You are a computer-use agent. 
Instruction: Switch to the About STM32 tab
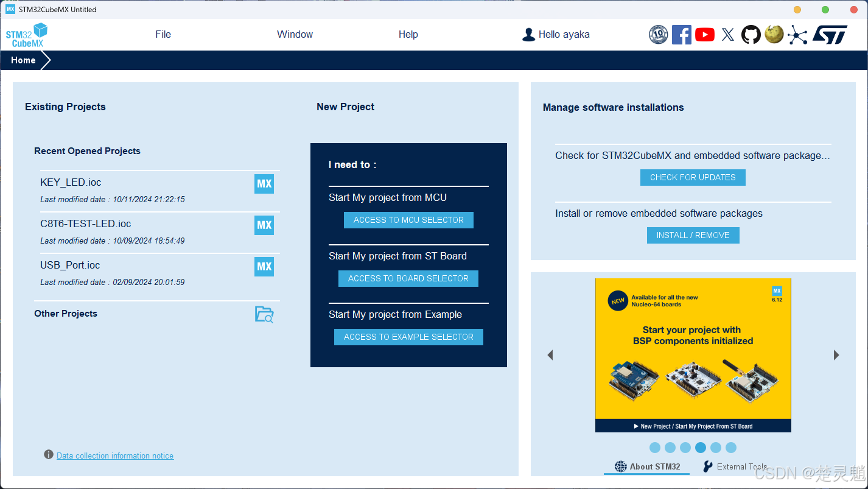click(647, 467)
